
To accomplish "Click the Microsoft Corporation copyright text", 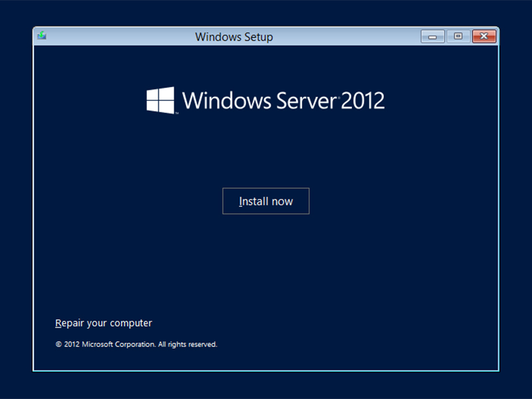I will click(136, 344).
